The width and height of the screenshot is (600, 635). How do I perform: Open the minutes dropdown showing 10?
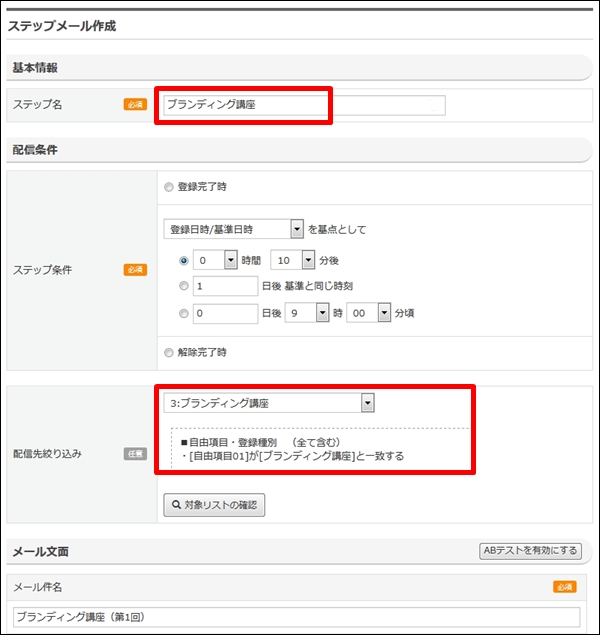pyautogui.click(x=292, y=260)
